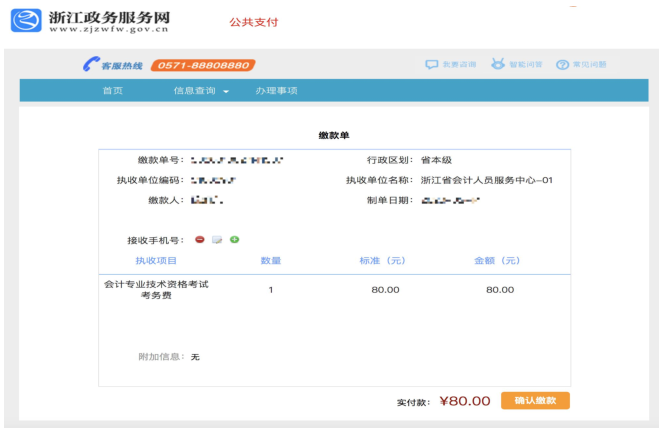Expand the 信息查询 dropdown menu
Screen dimensions: 667x430
pyautogui.click(x=201, y=91)
